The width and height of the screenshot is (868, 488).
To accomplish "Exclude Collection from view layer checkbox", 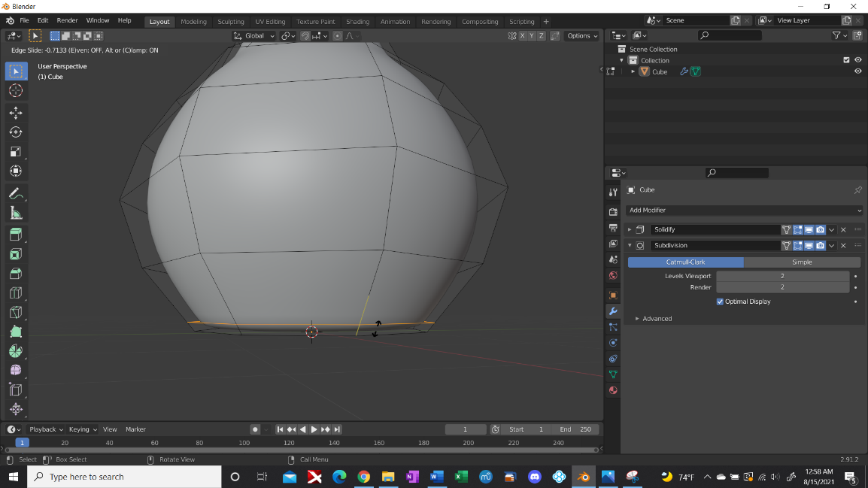I will pyautogui.click(x=846, y=60).
